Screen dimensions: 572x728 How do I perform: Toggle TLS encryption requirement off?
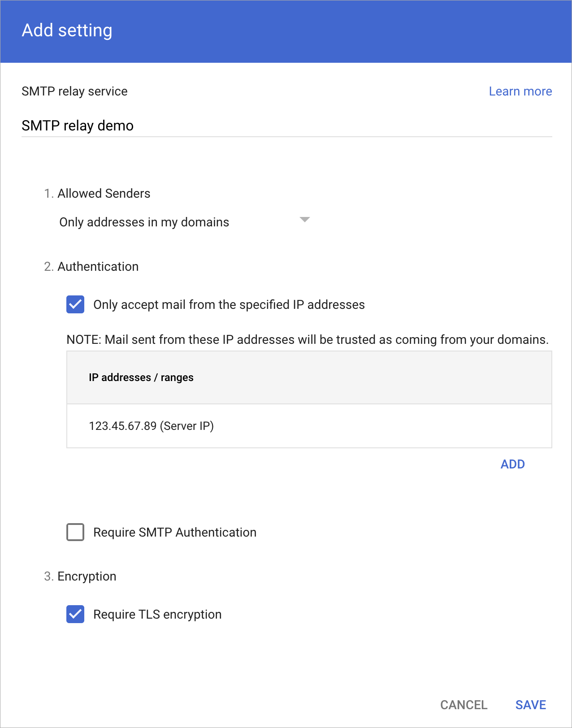tap(75, 614)
